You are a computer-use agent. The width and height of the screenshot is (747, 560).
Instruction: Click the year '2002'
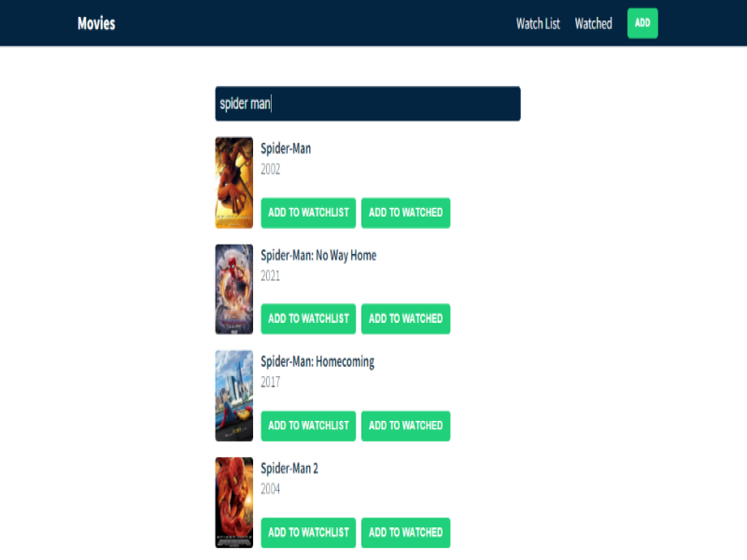[x=270, y=169]
